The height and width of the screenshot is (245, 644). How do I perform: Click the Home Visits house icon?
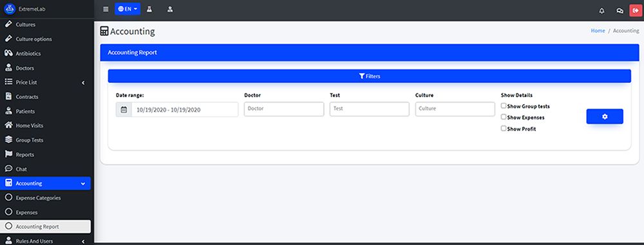point(8,125)
